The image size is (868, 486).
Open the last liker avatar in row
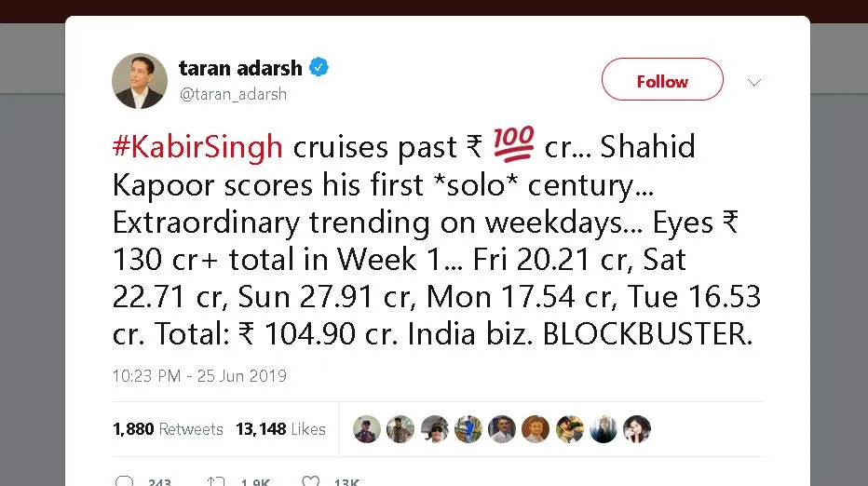point(637,429)
